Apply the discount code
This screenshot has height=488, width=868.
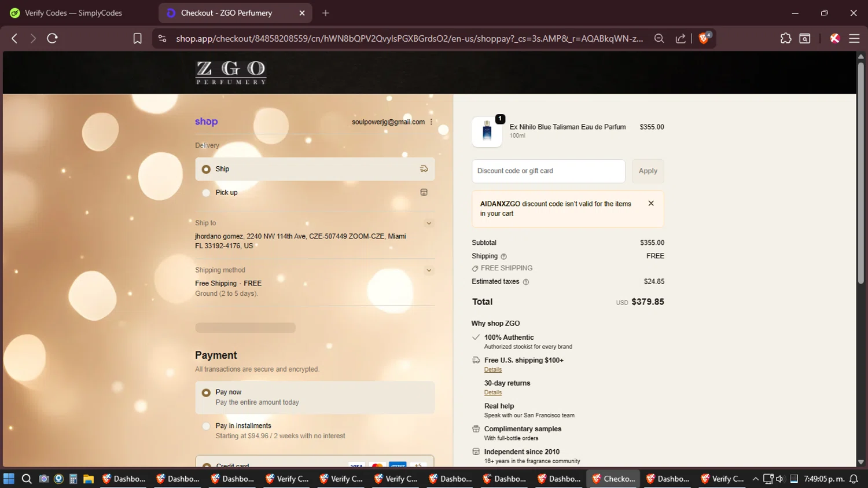[x=648, y=171]
